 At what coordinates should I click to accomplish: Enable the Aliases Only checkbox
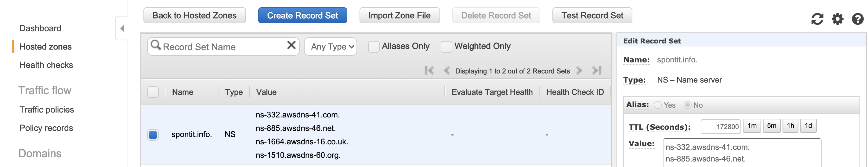(373, 46)
